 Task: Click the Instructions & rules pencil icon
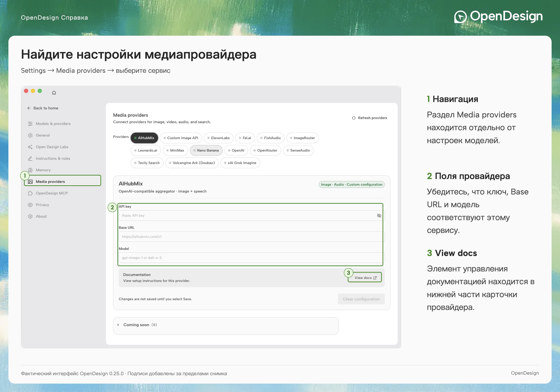tap(30, 159)
